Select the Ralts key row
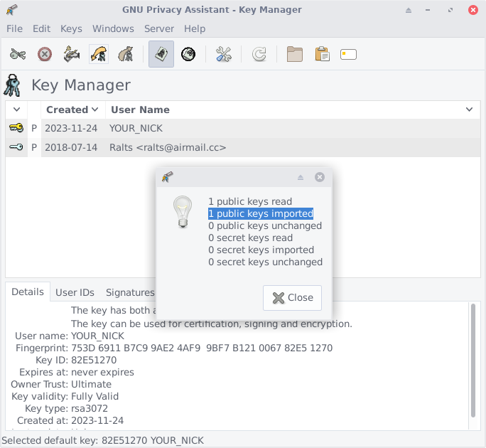This screenshot has width=486, height=448. click(168, 147)
